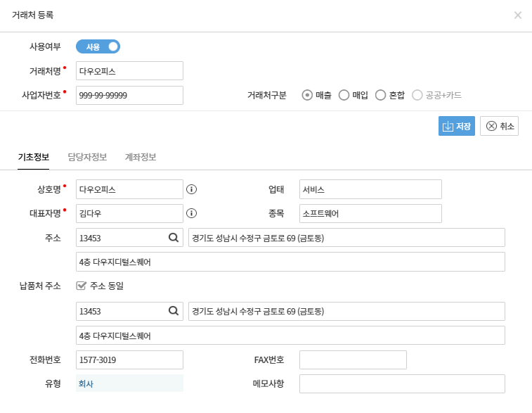The image size is (532, 413).
Task: Switch to the 계좌정보 tab
Action: 141,157
